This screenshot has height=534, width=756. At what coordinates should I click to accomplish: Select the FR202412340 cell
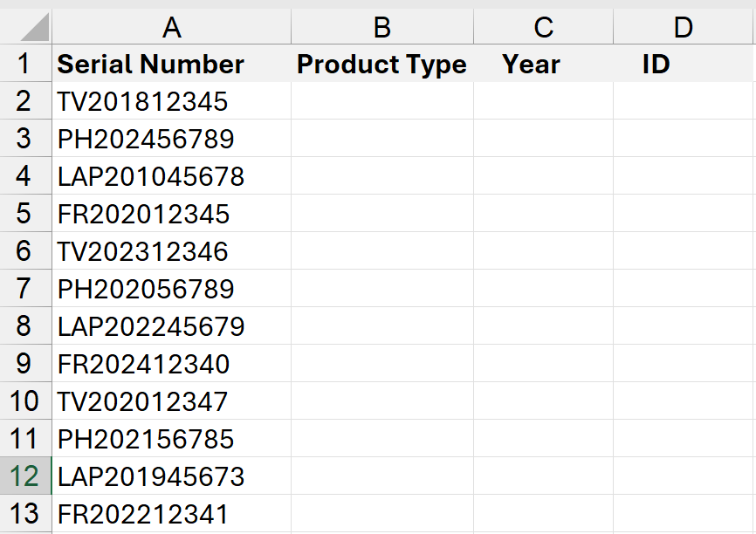(144, 364)
